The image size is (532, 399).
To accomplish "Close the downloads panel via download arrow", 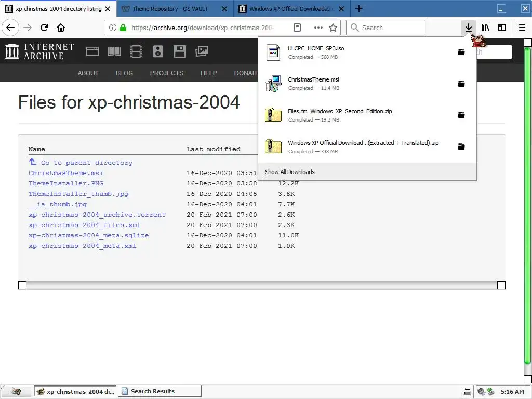I will [x=469, y=28].
